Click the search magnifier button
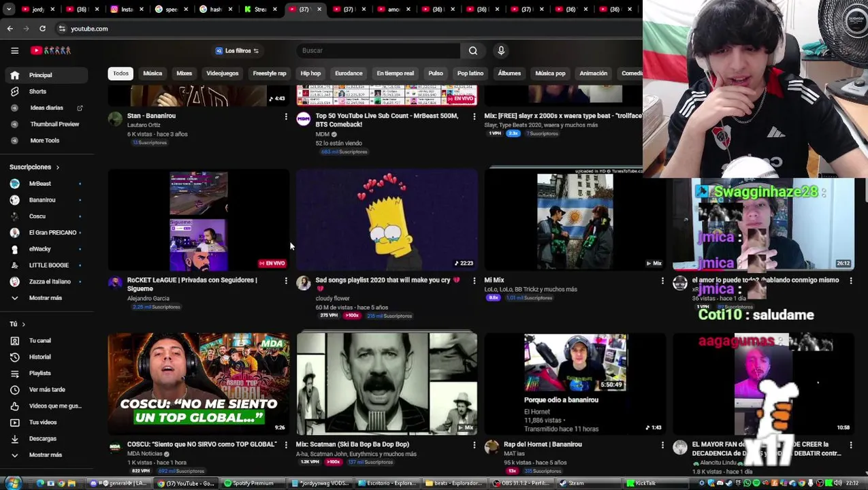 (473, 50)
